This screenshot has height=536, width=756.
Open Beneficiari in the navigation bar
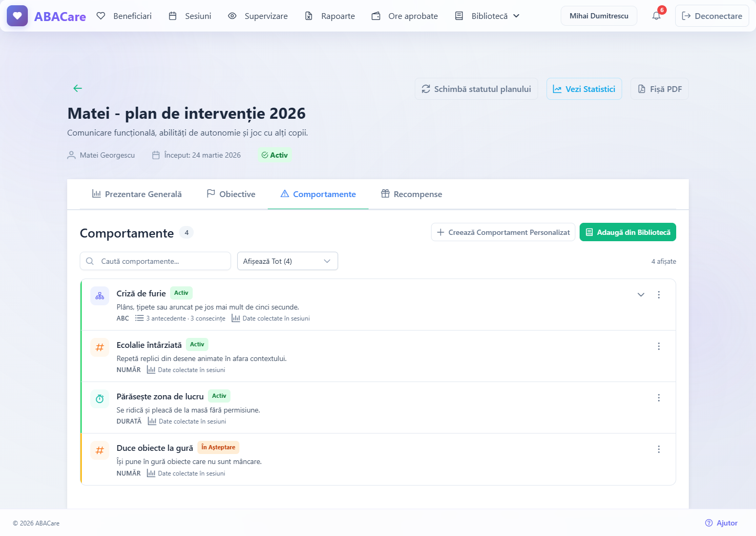[124, 16]
